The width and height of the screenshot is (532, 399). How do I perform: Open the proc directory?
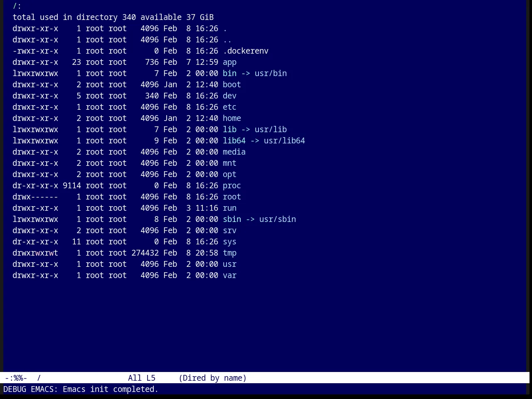pyautogui.click(x=232, y=186)
